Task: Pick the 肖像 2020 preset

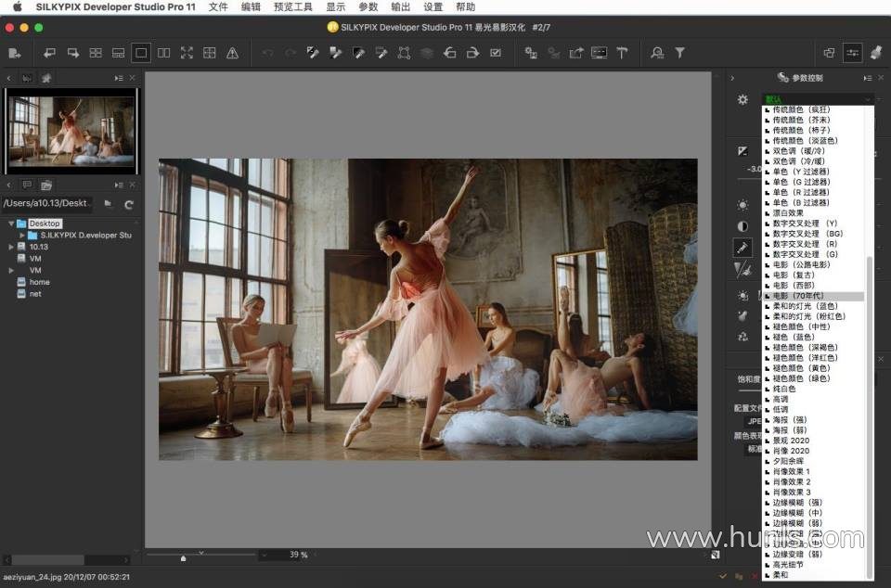Action: coord(791,451)
